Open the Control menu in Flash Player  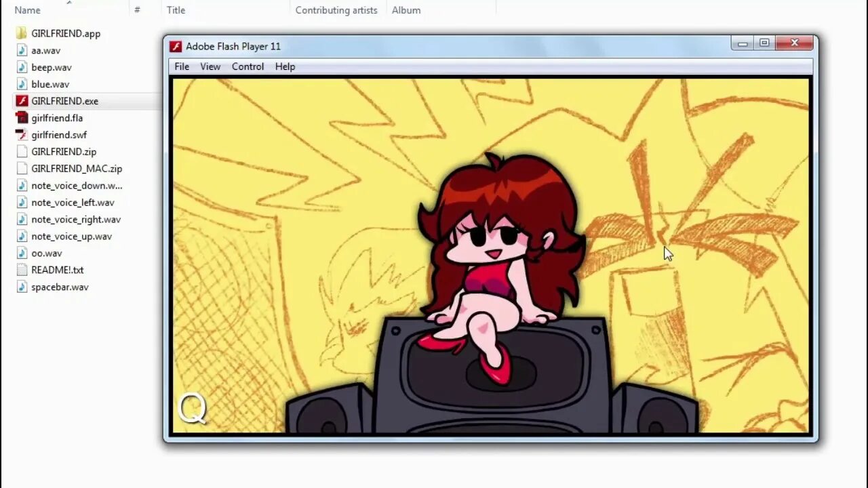(x=248, y=66)
